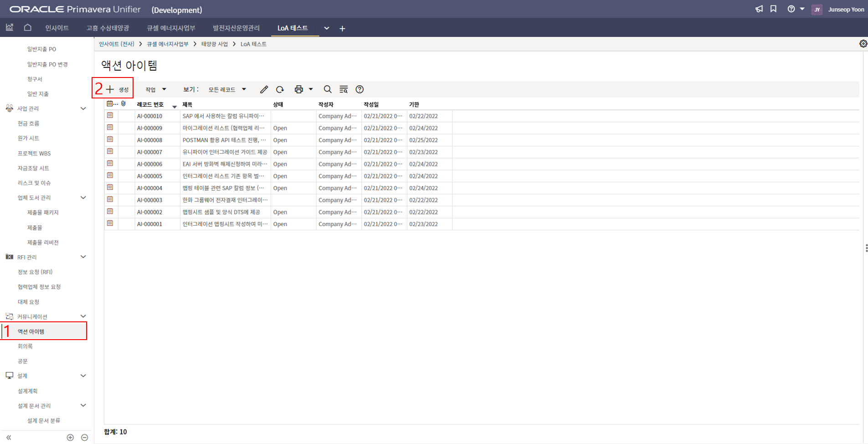Screen dimensions: 868x444
Task: Click the 생성 create button
Action: 118,89
